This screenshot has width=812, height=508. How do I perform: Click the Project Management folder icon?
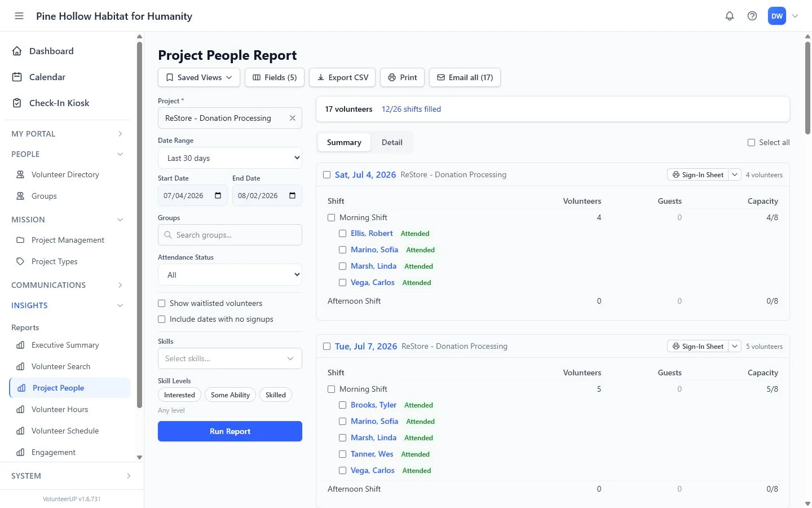coord(20,240)
